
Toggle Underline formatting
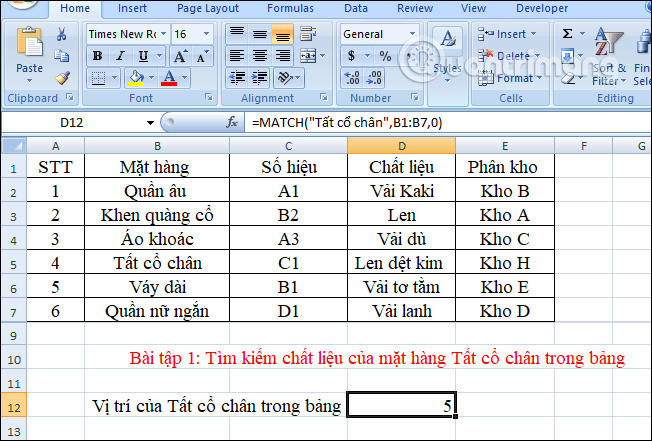click(x=143, y=56)
